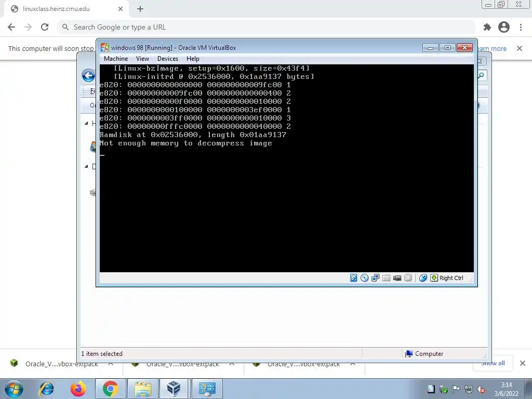Screen dimensions: 532x399
Task: Launch Internet Explorer from the taskbar
Action: [46, 389]
